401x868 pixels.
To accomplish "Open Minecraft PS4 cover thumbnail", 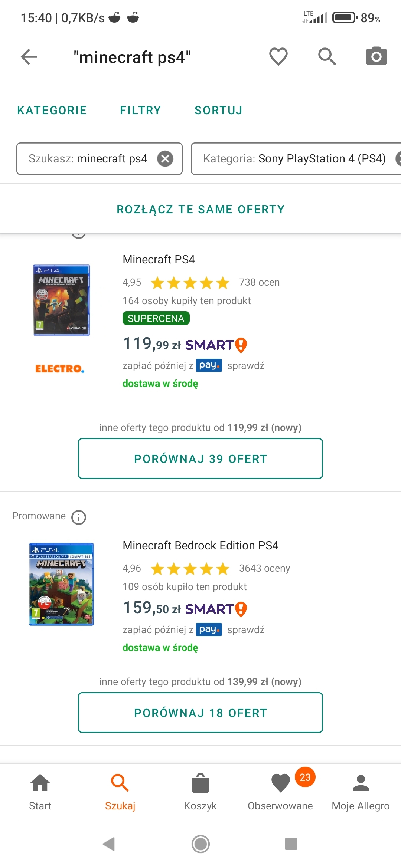I will [x=62, y=300].
